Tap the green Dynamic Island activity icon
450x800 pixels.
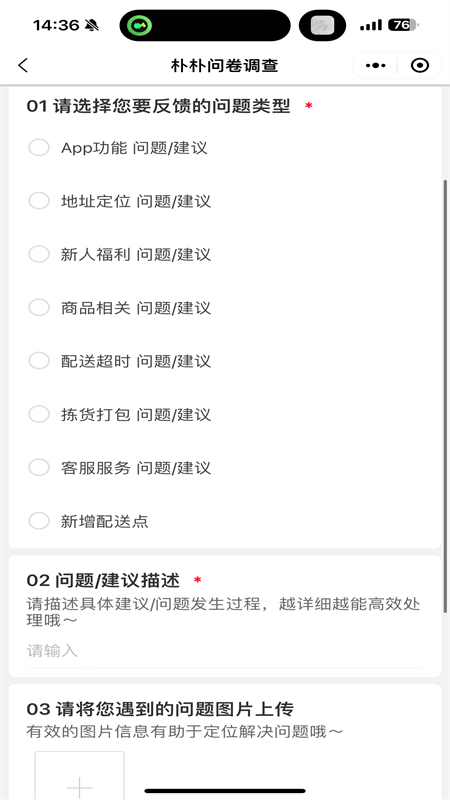[138, 25]
